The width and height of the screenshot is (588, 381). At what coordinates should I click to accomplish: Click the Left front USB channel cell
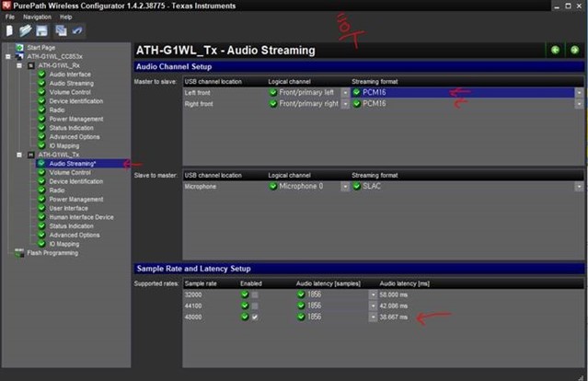198,93
